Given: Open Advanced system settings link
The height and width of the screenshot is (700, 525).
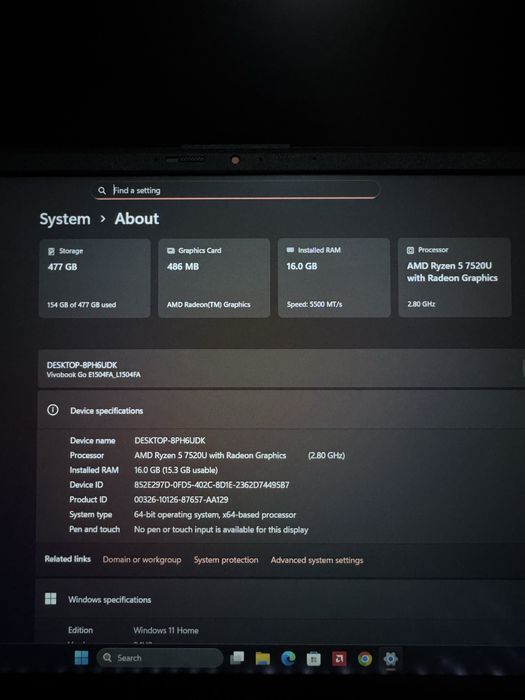Looking at the screenshot, I should (317, 560).
